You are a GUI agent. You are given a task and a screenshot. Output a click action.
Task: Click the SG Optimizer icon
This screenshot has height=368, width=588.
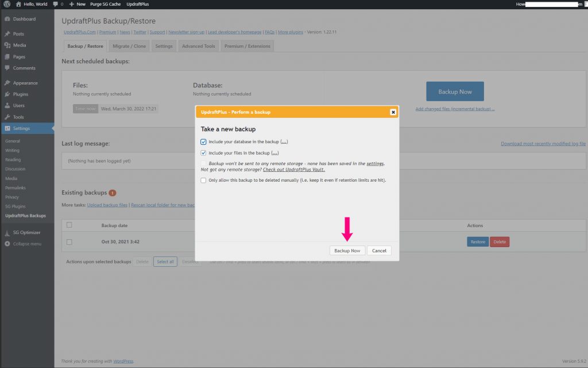click(x=7, y=232)
